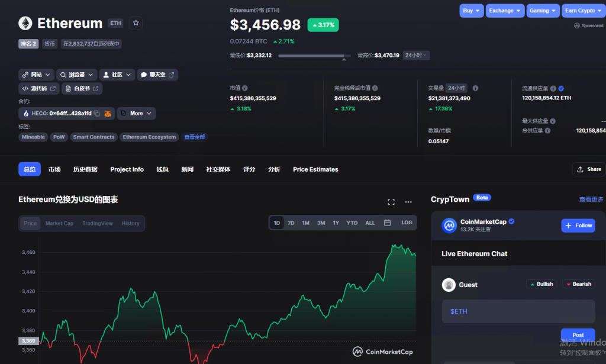Click the verified checkmark beside 流通供应量
The height and width of the screenshot is (364, 606).
(x=561, y=89)
